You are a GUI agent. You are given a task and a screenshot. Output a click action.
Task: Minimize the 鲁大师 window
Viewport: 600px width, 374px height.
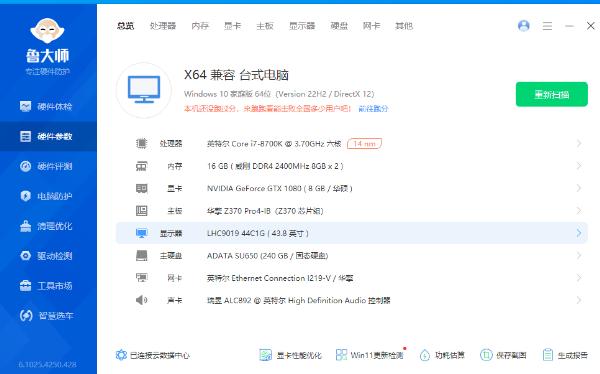[x=569, y=26]
